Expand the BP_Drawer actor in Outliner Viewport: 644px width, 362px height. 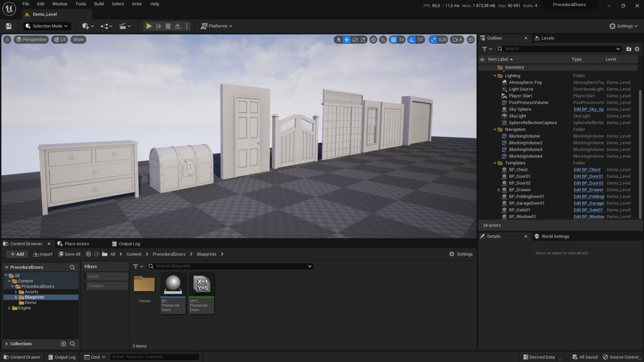click(x=499, y=190)
